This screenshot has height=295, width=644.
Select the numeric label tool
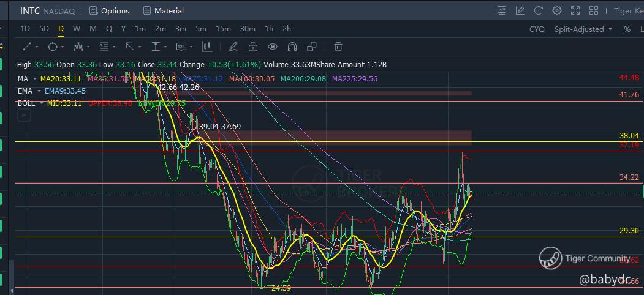tap(181, 47)
